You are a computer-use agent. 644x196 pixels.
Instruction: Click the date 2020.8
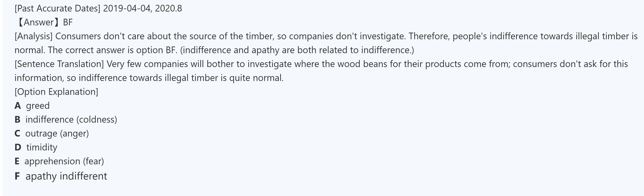pyautogui.click(x=168, y=9)
